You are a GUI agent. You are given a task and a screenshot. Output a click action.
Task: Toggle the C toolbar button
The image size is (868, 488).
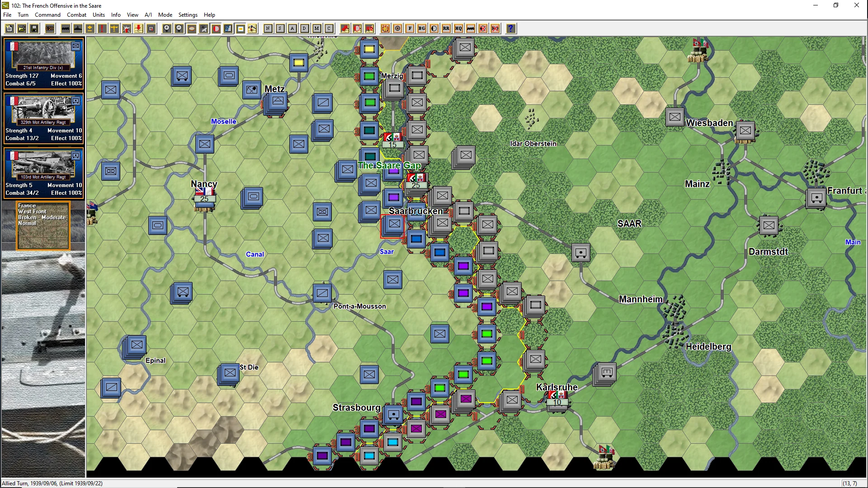[329, 28]
